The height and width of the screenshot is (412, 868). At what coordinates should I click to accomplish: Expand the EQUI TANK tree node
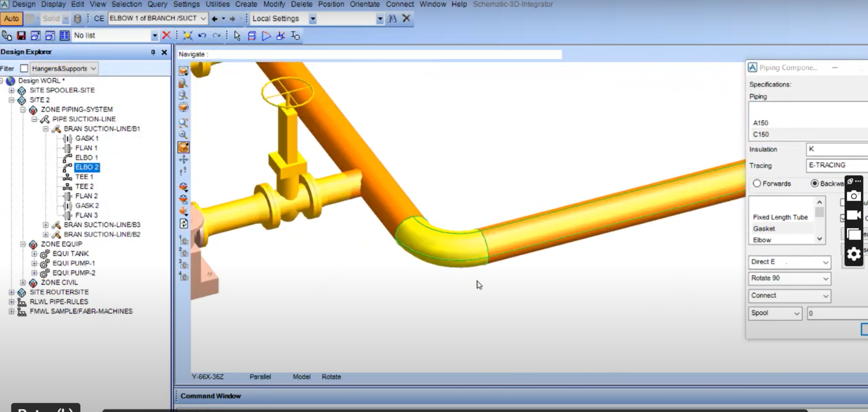pos(34,254)
